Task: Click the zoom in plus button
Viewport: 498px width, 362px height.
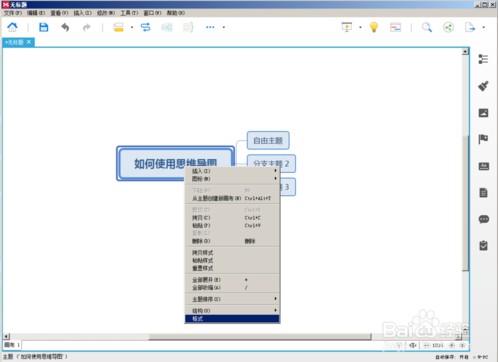Action: click(452, 345)
